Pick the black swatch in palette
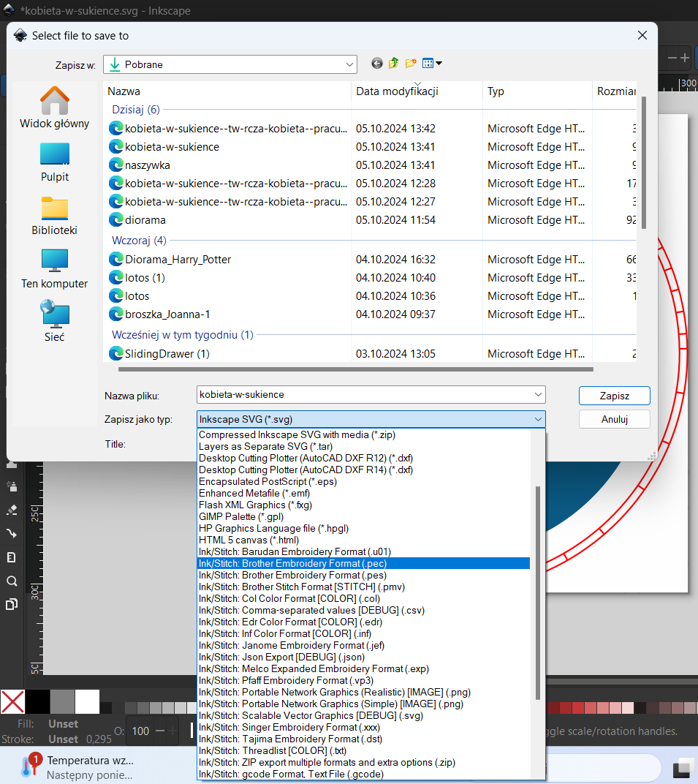This screenshot has width=698, height=784. coord(37,701)
